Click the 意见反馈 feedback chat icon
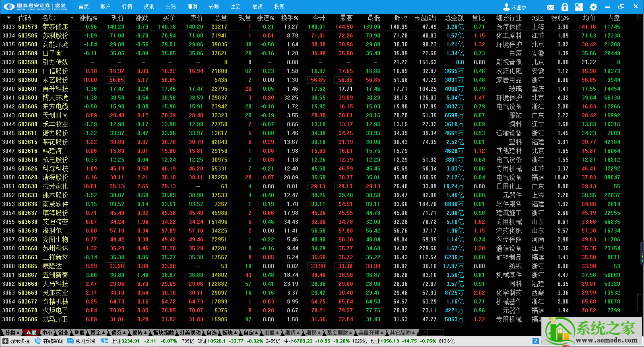The width and height of the screenshot is (644, 347). click(70, 341)
